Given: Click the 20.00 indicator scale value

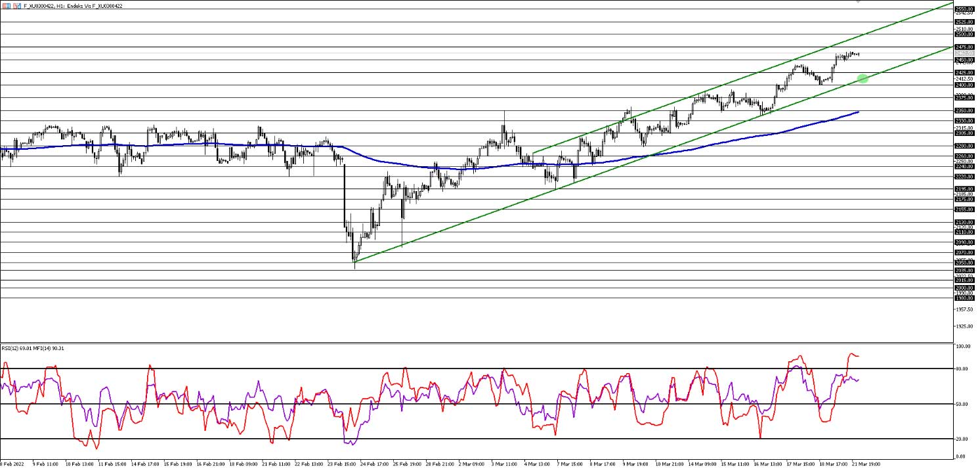Looking at the screenshot, I should (962, 439).
